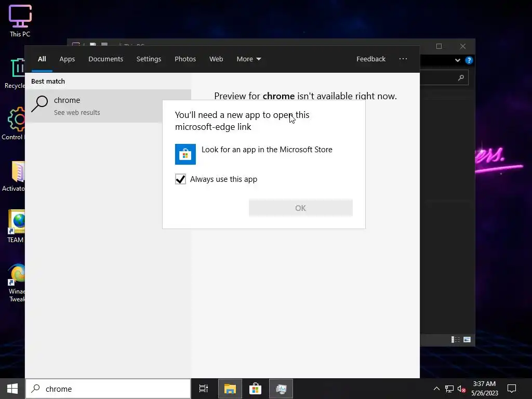Expand the ribbon chevron in Explorer window
Screen dimensions: 532x399
tap(457, 60)
